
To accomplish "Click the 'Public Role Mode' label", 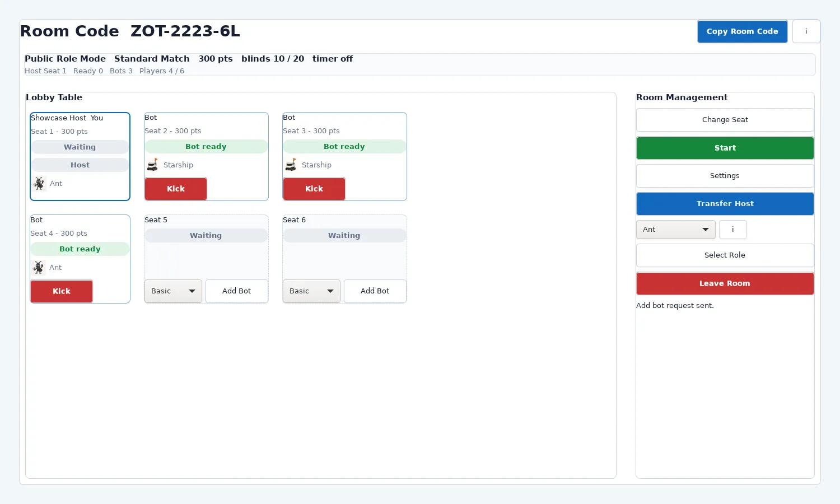I will tap(66, 59).
